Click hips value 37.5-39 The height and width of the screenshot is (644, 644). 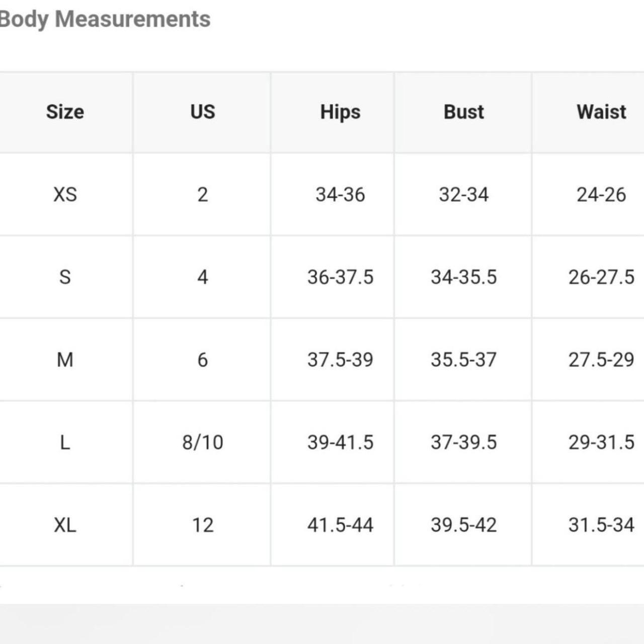pyautogui.click(x=340, y=360)
